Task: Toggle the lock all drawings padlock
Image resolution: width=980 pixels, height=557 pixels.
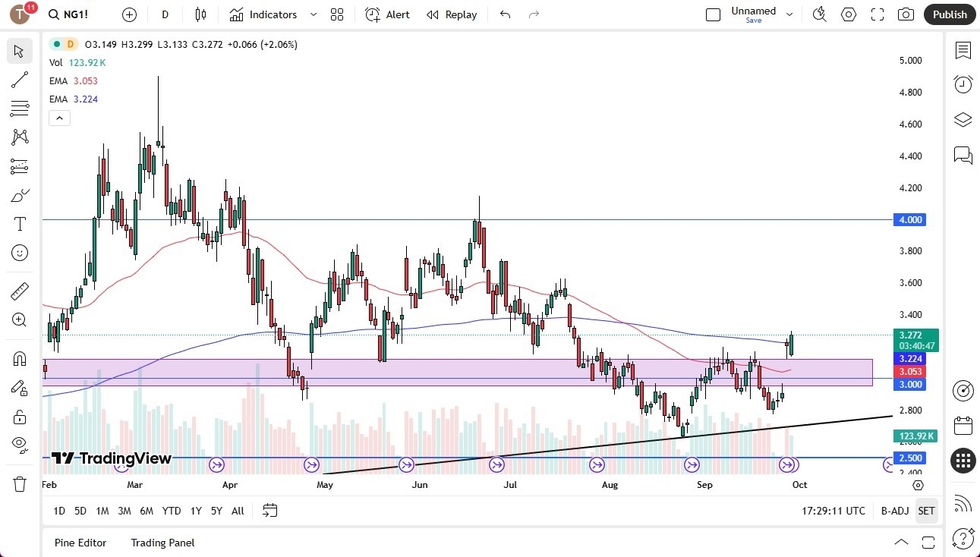Action: [x=20, y=416]
